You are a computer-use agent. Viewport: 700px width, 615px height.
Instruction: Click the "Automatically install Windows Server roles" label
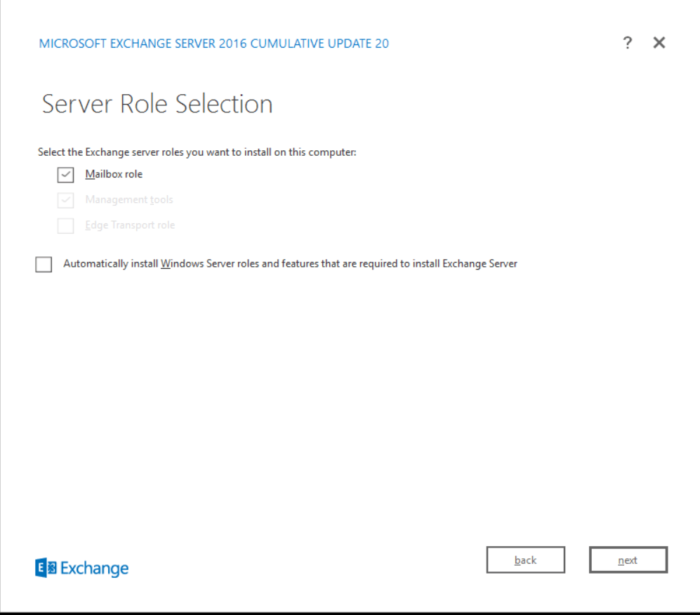click(x=290, y=264)
